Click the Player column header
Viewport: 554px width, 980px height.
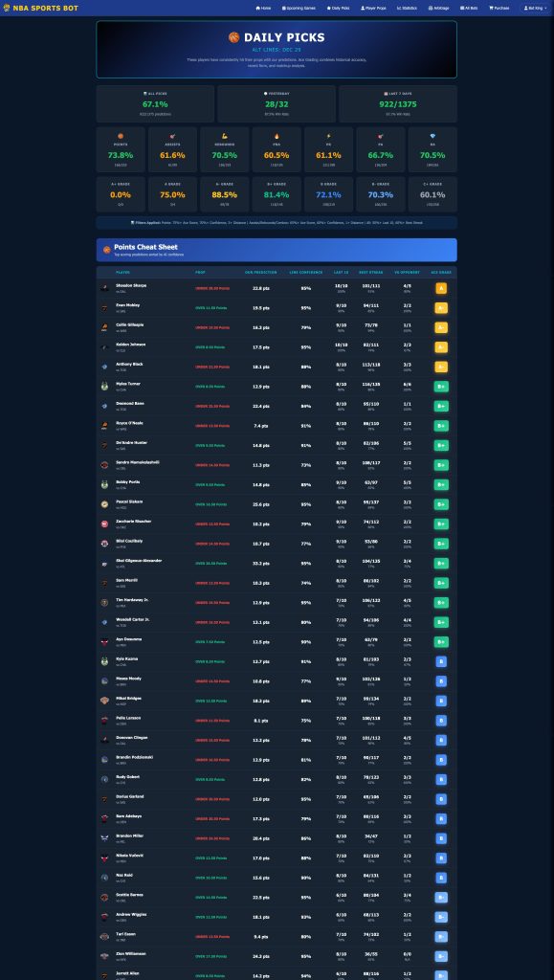click(x=122, y=273)
